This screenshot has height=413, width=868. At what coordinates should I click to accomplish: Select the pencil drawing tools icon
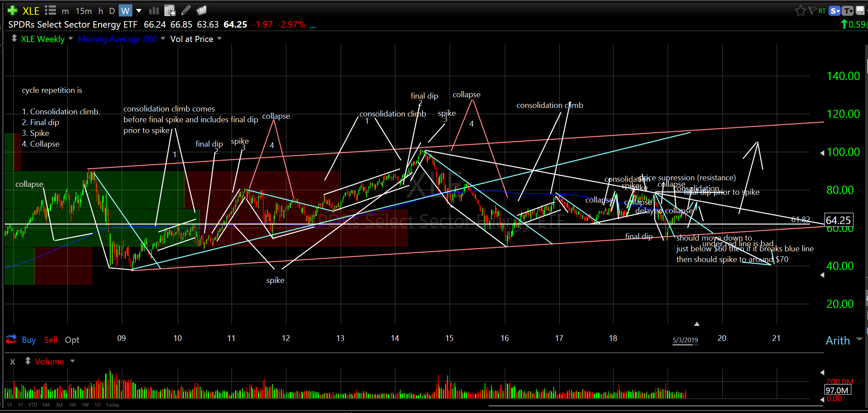185,11
